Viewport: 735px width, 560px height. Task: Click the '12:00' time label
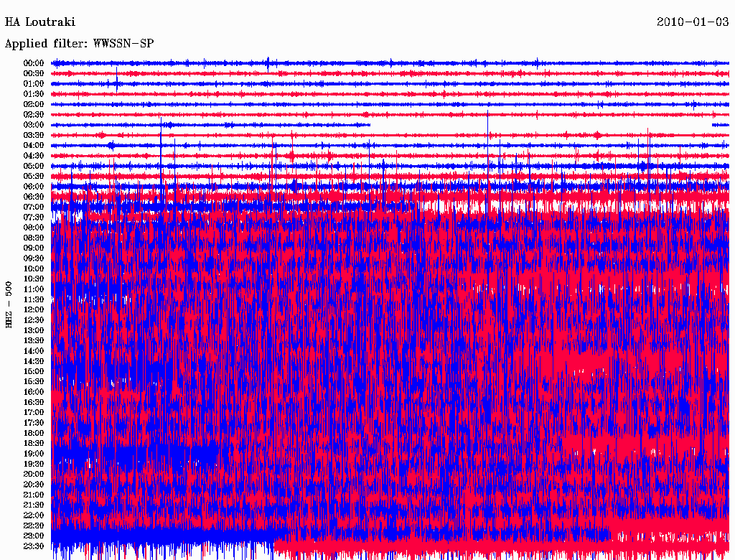(x=34, y=309)
